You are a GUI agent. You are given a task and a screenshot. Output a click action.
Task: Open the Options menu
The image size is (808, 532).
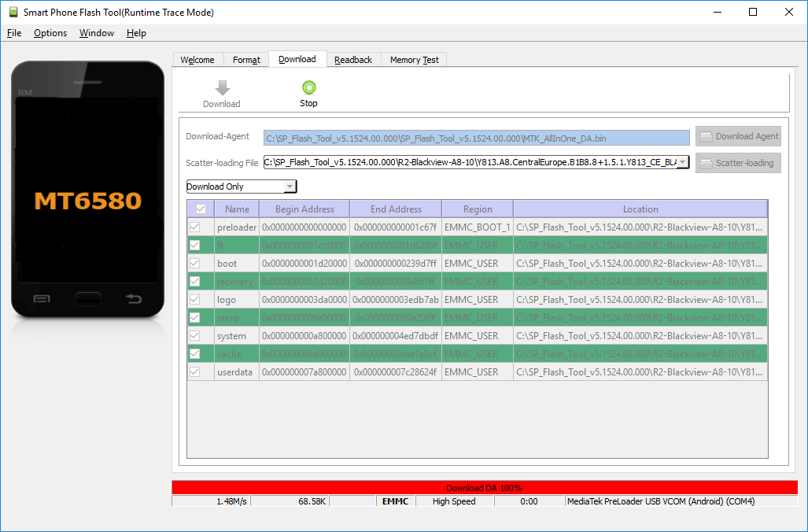click(50, 33)
